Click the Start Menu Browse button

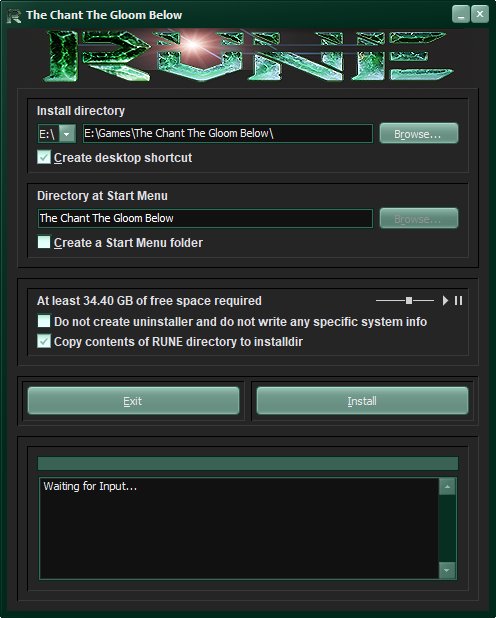click(419, 218)
